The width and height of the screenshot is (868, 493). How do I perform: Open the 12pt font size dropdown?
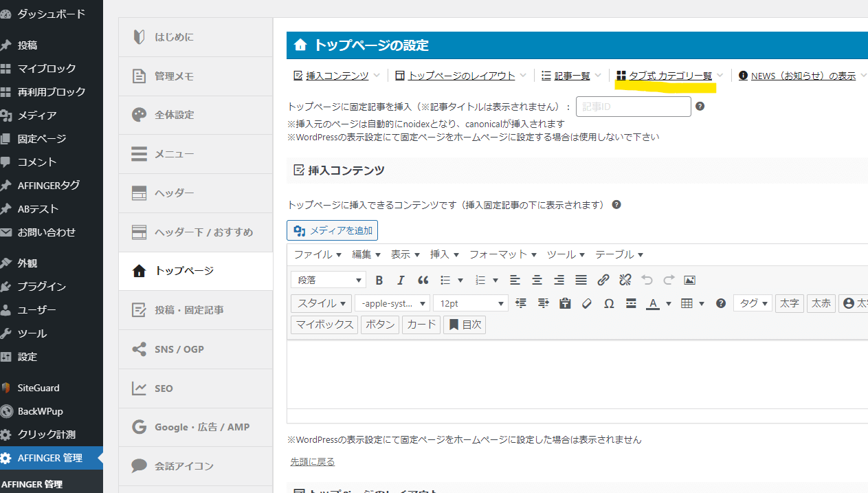[471, 303]
